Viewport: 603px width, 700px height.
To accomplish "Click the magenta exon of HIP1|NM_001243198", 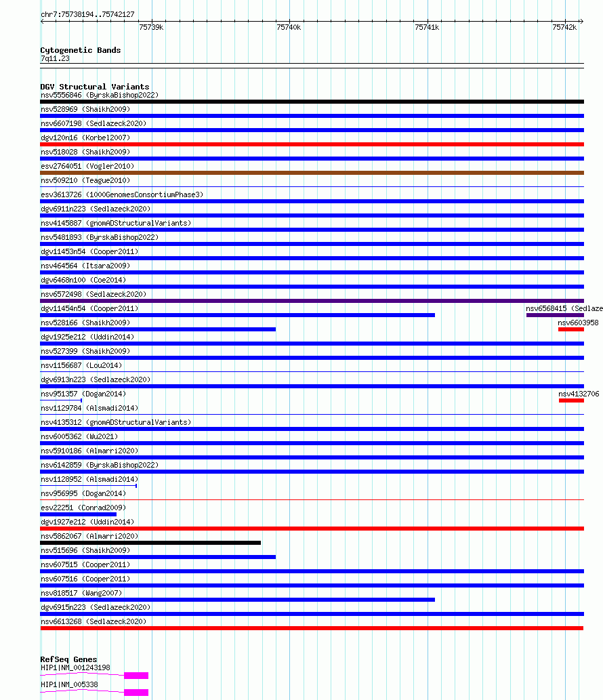I will pyautogui.click(x=136, y=676).
